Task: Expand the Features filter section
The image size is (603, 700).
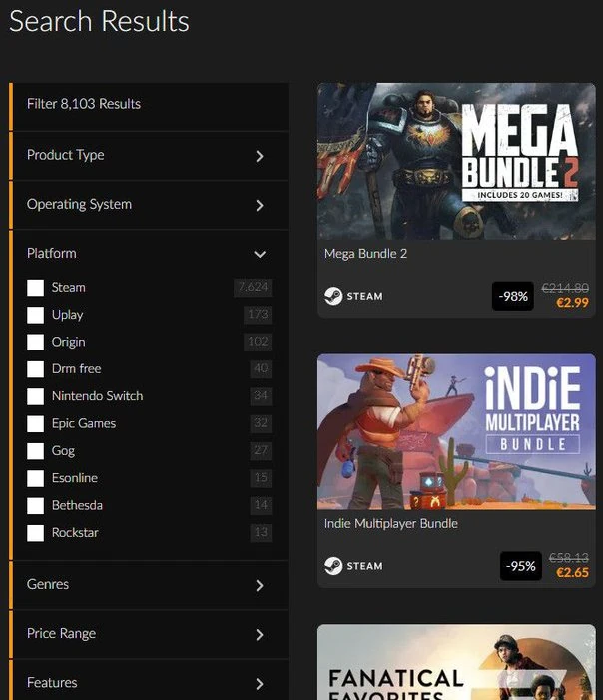Action: click(260, 684)
